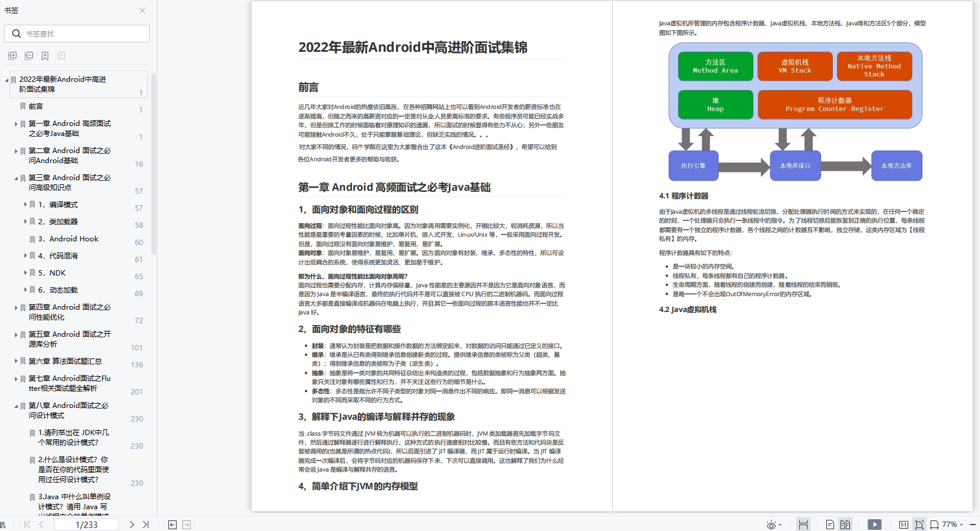Open bookmark 2.什么是设计模式
Screen dimensions: 980x531
[x=74, y=470]
